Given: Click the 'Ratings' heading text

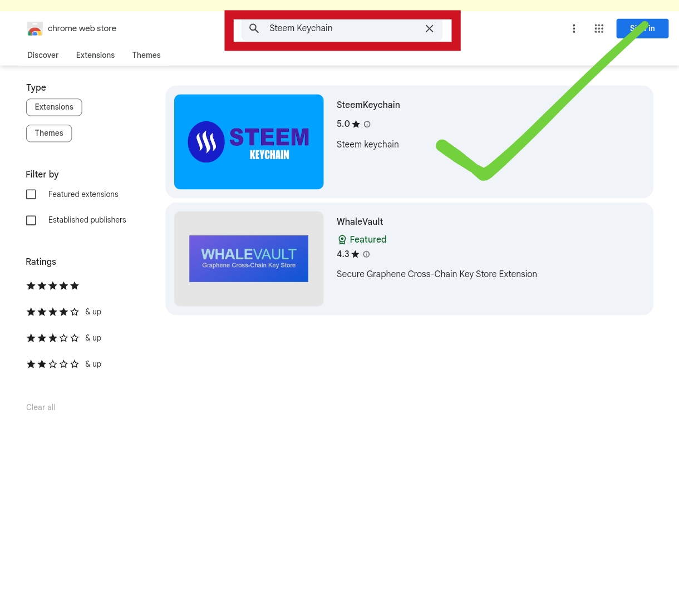Looking at the screenshot, I should 41,262.
